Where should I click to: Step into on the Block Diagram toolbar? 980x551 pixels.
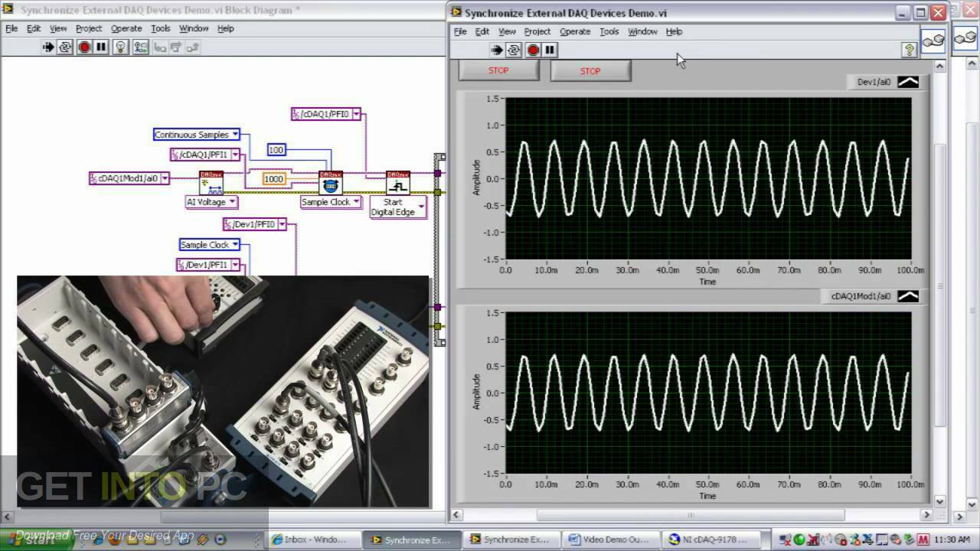(x=160, y=47)
